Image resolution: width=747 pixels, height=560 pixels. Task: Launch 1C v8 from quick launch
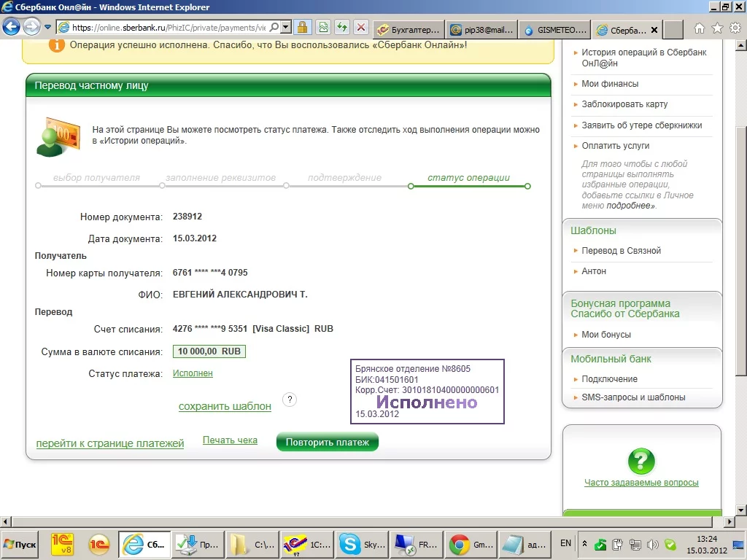(x=63, y=544)
